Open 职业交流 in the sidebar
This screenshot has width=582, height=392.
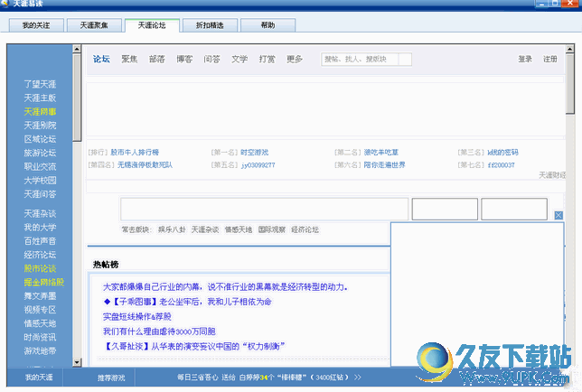click(x=40, y=166)
